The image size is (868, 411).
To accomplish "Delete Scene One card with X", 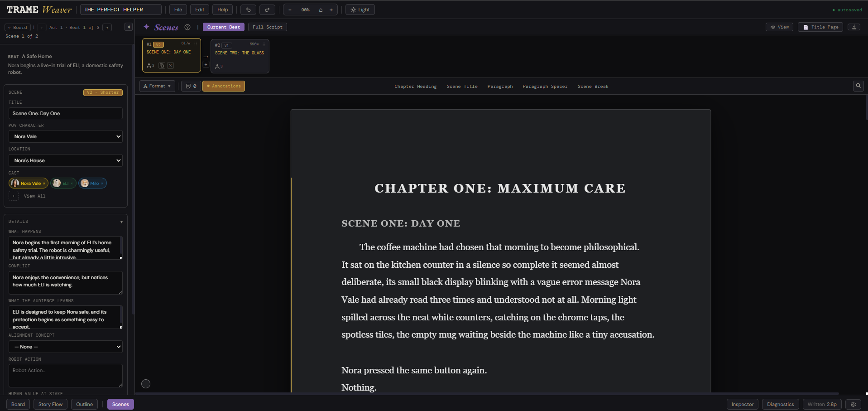I will [x=170, y=65].
